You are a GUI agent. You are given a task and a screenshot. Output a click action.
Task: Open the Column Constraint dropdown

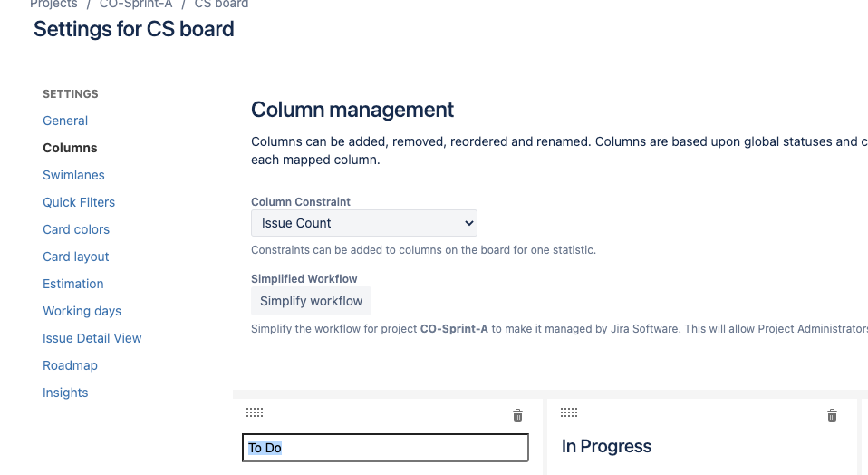(x=364, y=223)
